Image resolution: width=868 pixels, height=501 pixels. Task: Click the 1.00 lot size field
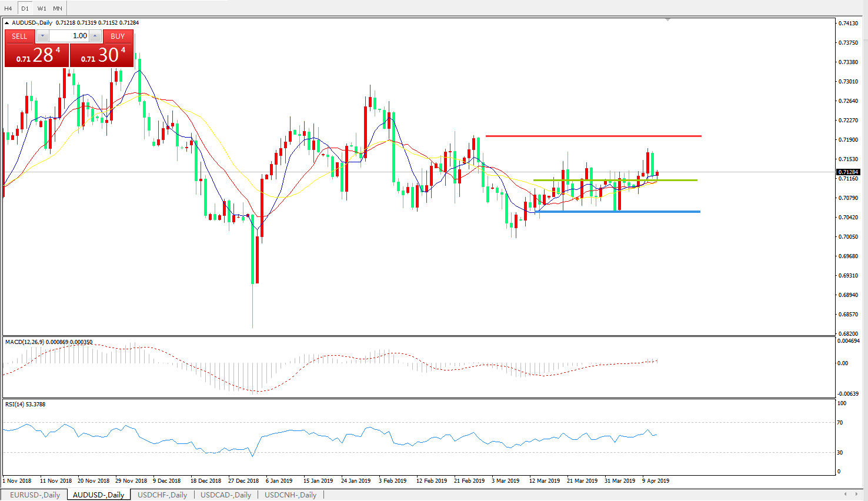click(69, 36)
